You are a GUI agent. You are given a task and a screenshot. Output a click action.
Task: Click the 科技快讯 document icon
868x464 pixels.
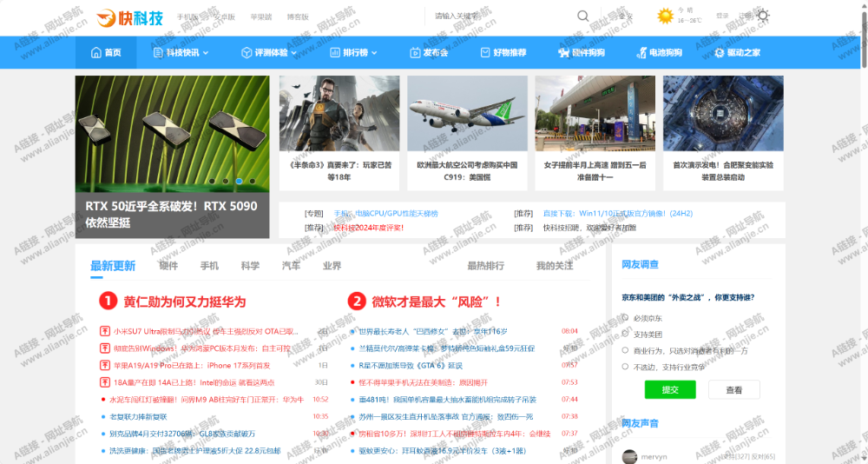pyautogui.click(x=158, y=53)
